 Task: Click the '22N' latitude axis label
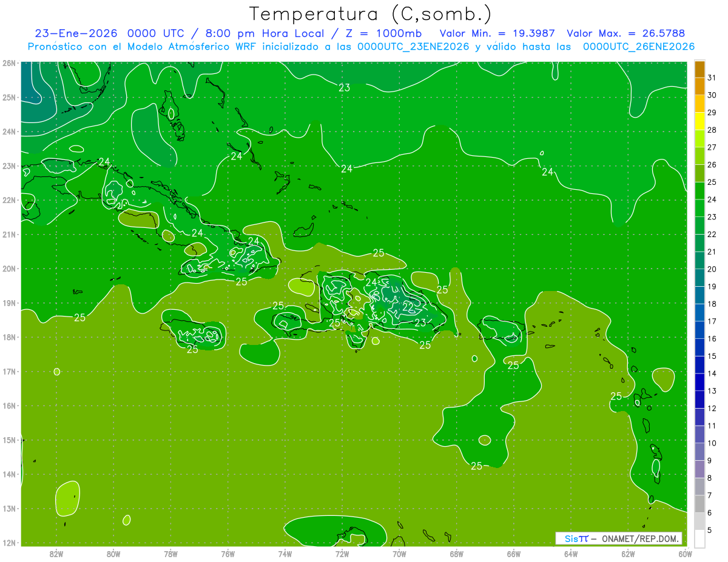click(9, 200)
